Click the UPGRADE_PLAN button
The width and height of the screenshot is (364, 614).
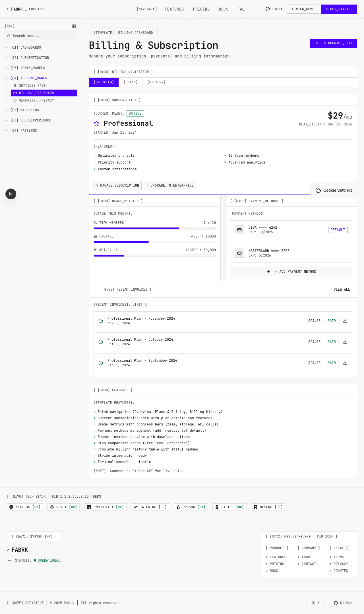(334, 43)
